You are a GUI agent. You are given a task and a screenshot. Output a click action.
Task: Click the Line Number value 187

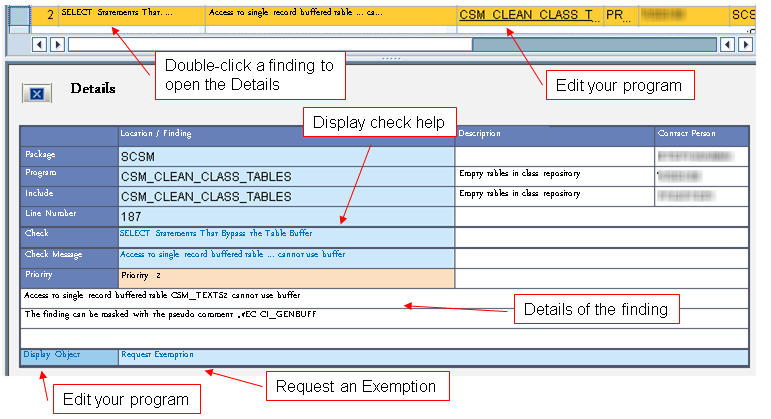(x=133, y=215)
